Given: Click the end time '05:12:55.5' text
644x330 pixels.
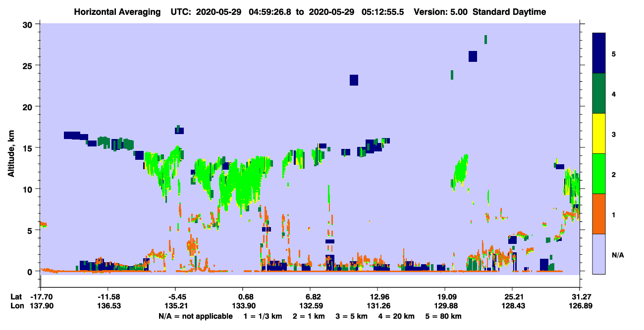Looking at the screenshot, I should coord(382,12).
